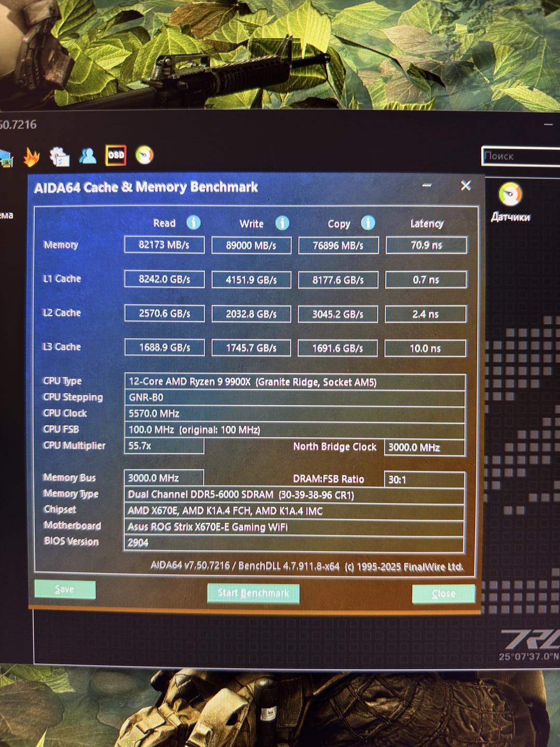Click L3 Cache Read 1688.9 GB/s

tap(164, 348)
